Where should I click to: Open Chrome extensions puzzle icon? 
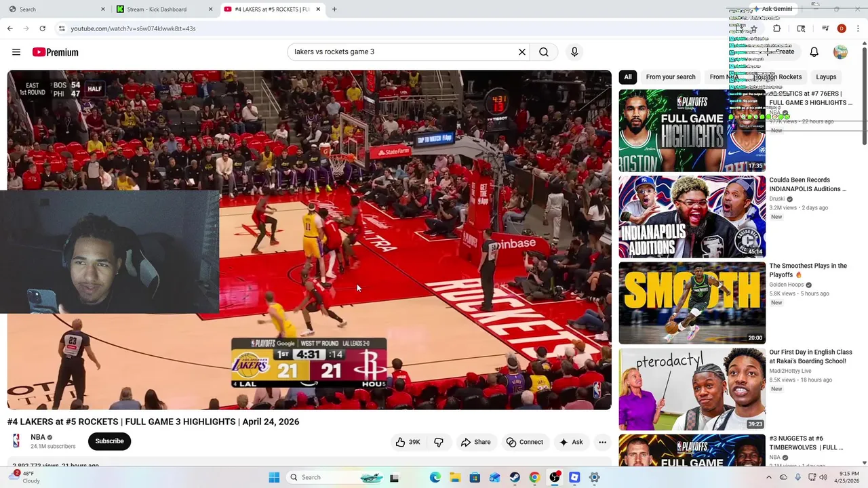(777, 28)
